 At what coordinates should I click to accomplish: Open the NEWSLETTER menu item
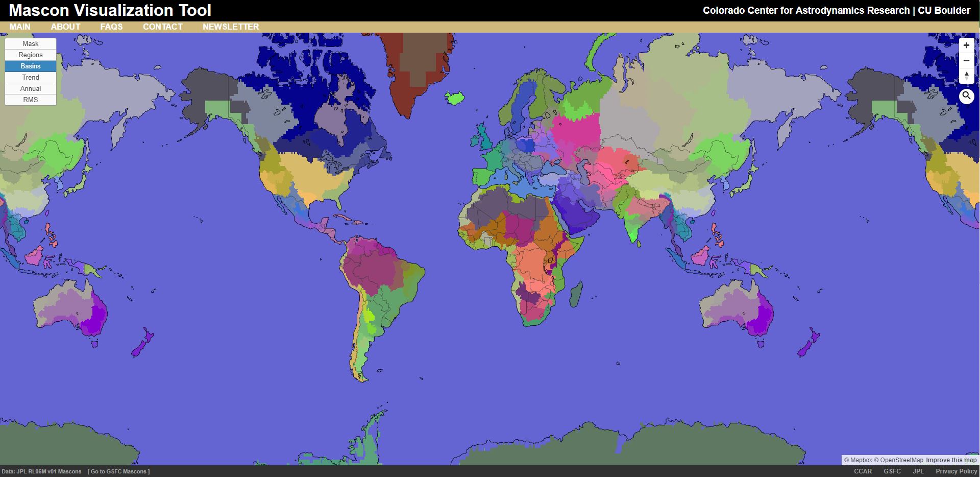pyautogui.click(x=231, y=27)
